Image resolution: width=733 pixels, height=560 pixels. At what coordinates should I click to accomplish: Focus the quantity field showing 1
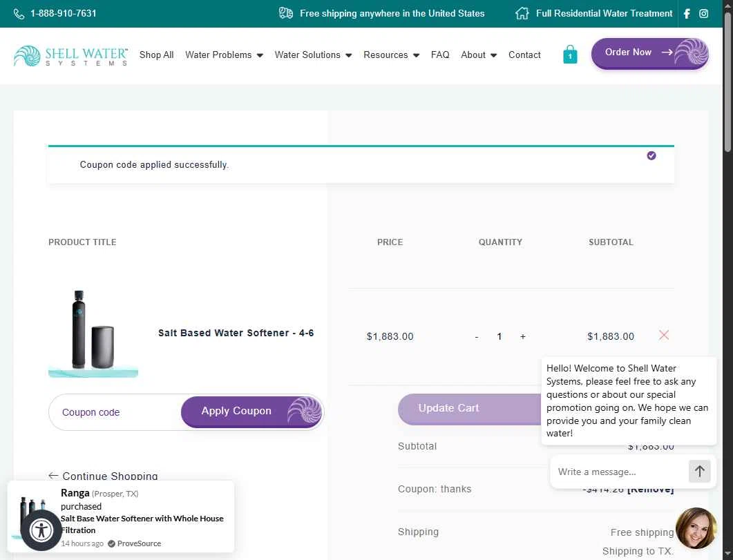tap(499, 336)
